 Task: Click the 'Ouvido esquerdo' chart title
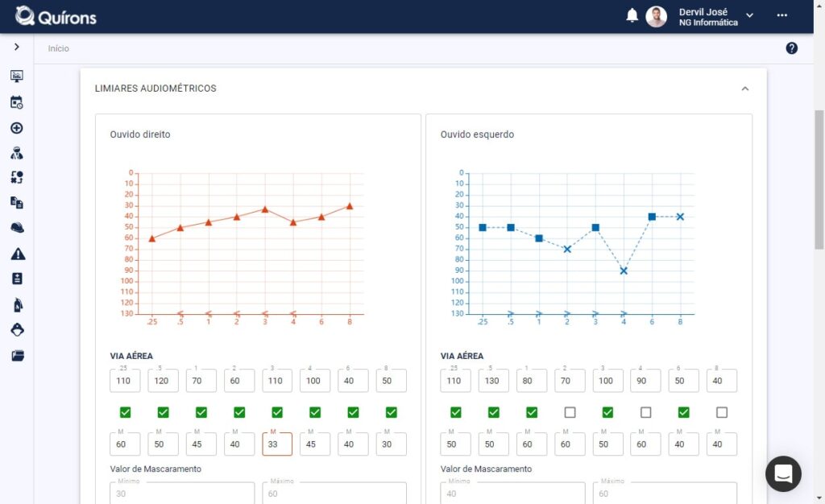[x=477, y=134]
